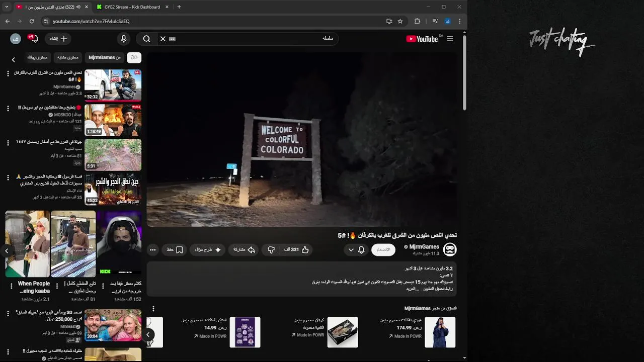Open the notifications bell with 9+ badge
The width and height of the screenshot is (644, 362).
[x=34, y=39]
